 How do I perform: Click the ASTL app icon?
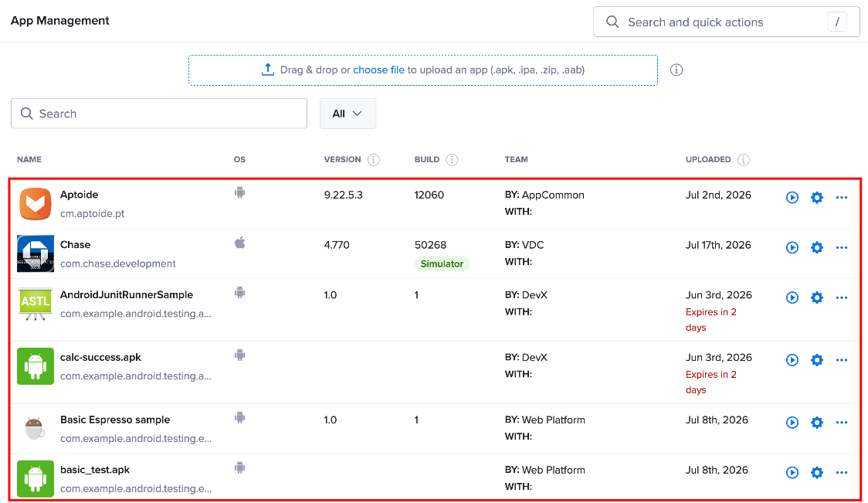pyautogui.click(x=36, y=304)
